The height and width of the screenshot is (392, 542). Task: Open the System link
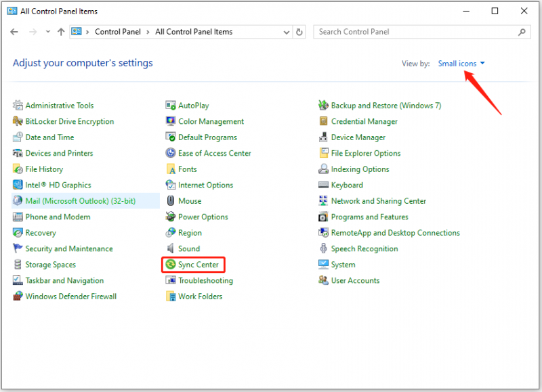pos(343,265)
